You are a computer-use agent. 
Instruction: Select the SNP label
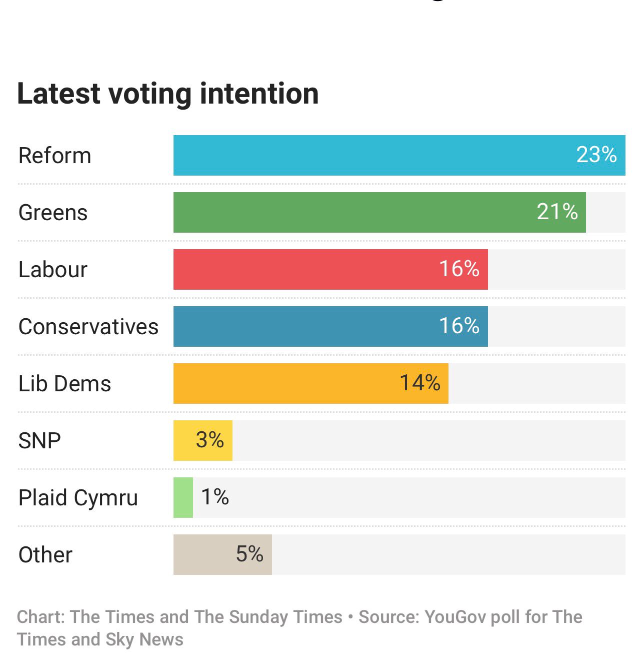pyautogui.click(x=39, y=441)
